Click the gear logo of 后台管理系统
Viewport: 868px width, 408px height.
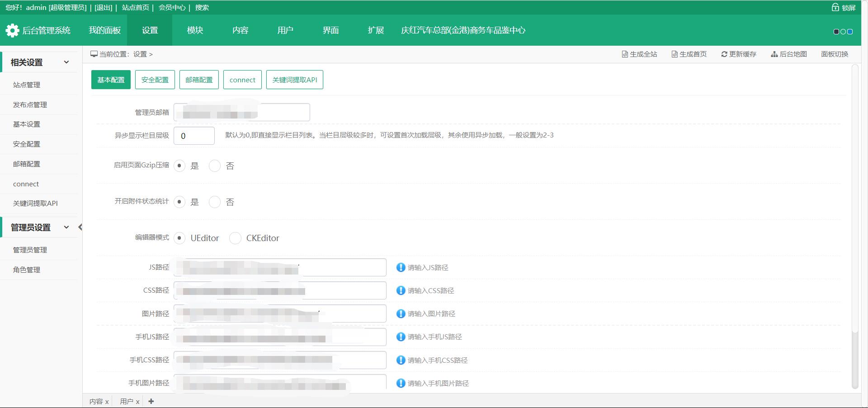[x=12, y=30]
